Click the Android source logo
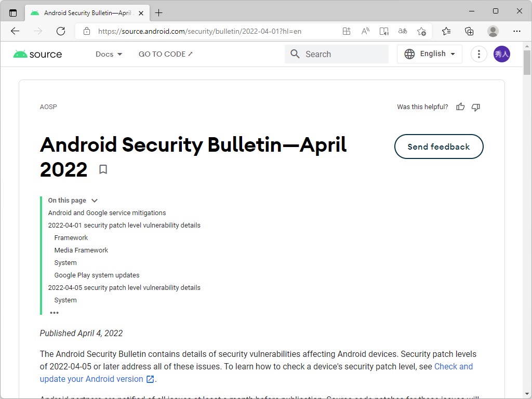The height and width of the screenshot is (399, 532). click(x=37, y=54)
